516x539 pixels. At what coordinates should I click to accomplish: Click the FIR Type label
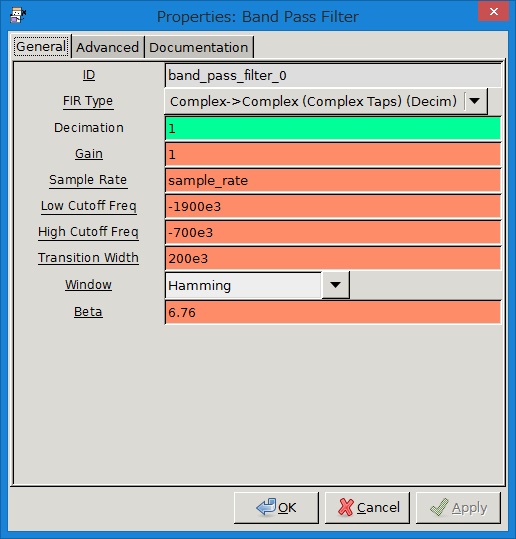pos(88,101)
